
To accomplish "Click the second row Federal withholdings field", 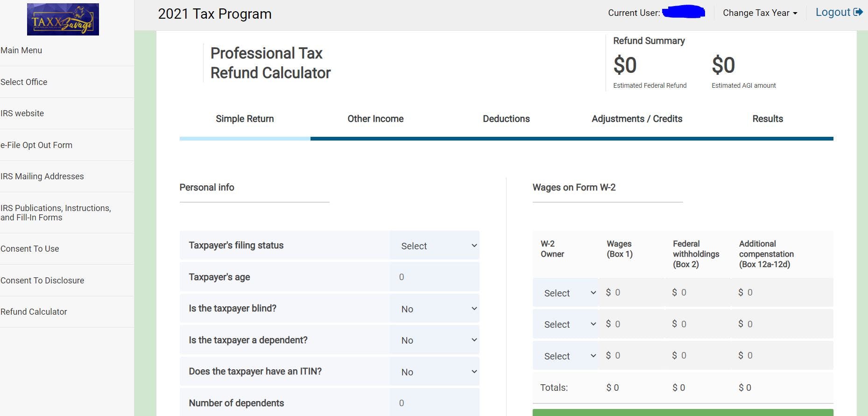I will [x=699, y=324].
